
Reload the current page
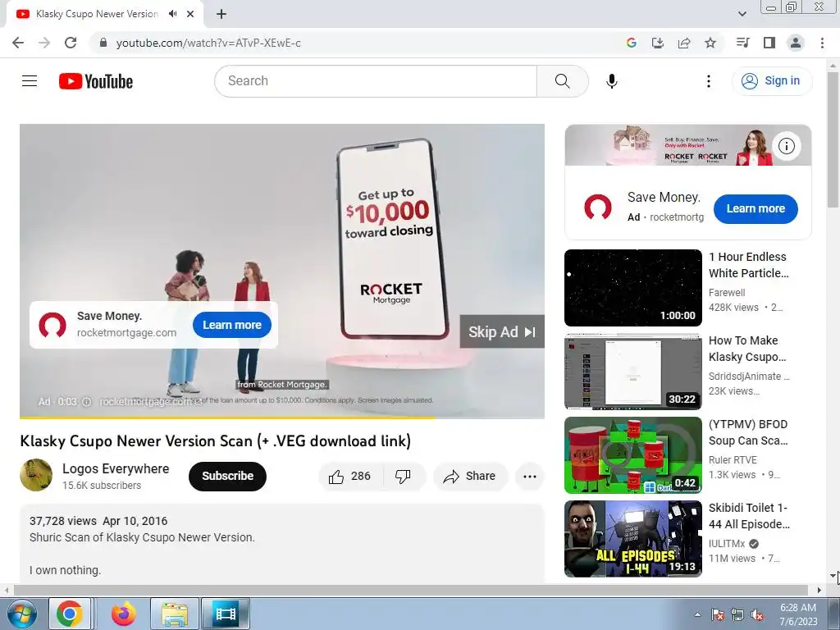(x=71, y=43)
